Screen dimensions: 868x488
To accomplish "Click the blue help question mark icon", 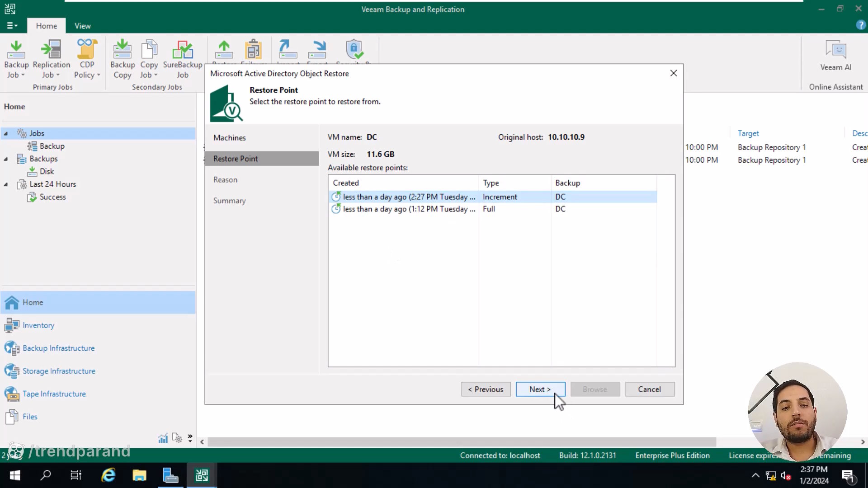I will click(x=861, y=25).
